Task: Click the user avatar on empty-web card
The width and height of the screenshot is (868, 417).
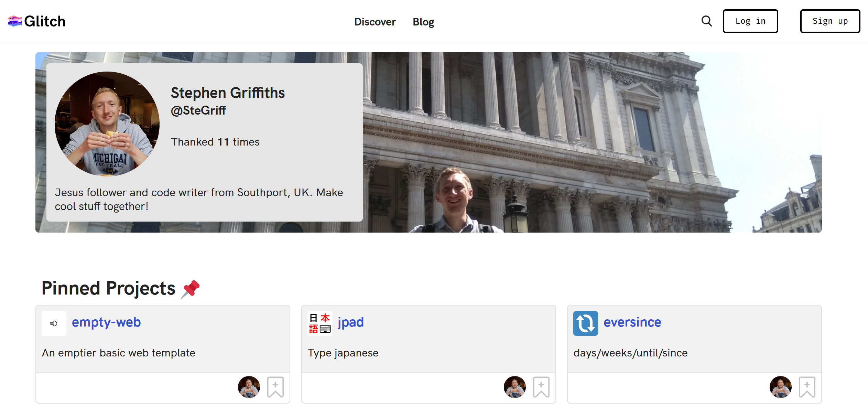Action: pyautogui.click(x=249, y=387)
